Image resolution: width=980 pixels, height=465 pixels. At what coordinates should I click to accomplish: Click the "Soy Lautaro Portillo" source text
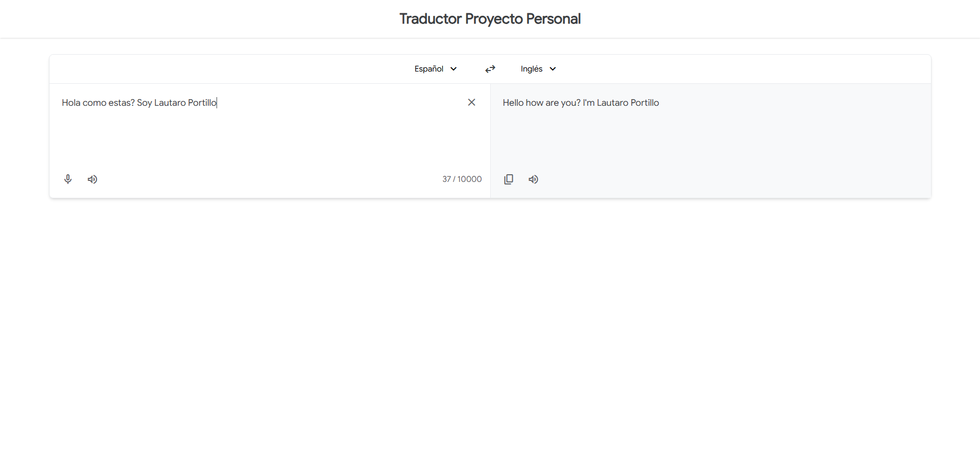[x=176, y=103]
